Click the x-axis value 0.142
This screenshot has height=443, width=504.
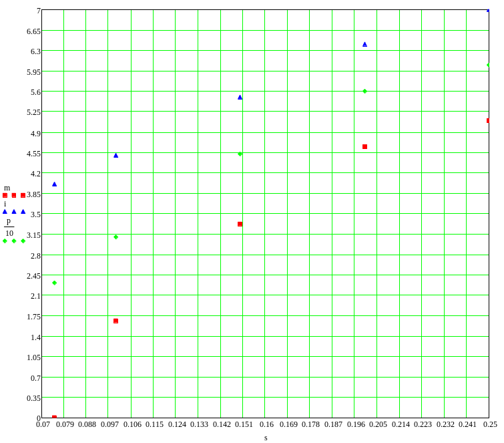(x=222, y=424)
